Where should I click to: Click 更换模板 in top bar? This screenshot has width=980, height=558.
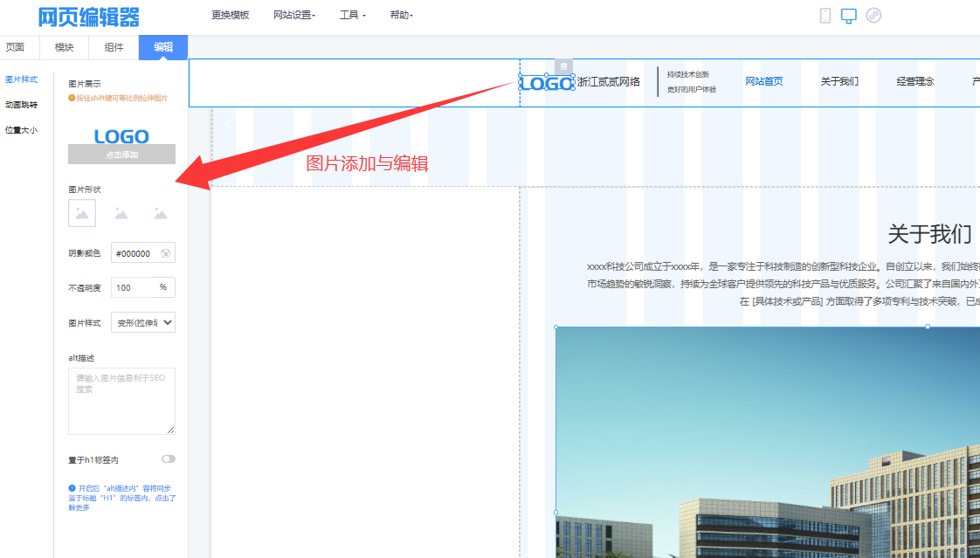click(231, 16)
